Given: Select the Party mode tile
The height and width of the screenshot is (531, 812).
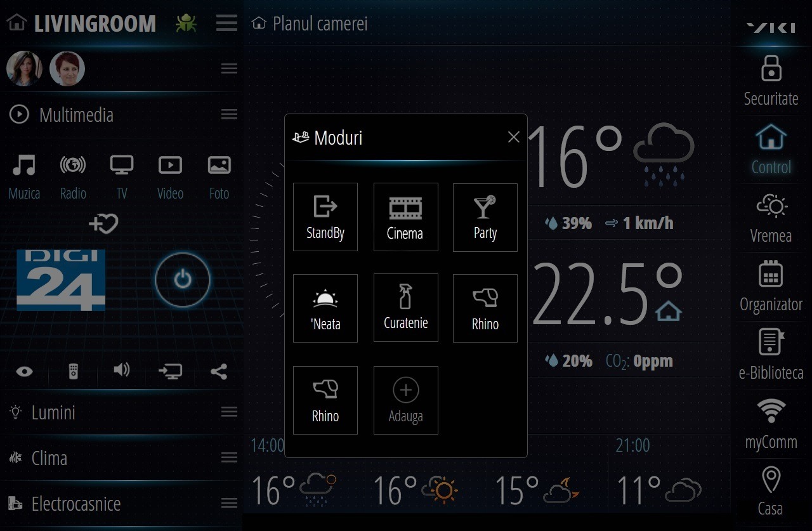Looking at the screenshot, I should point(485,217).
